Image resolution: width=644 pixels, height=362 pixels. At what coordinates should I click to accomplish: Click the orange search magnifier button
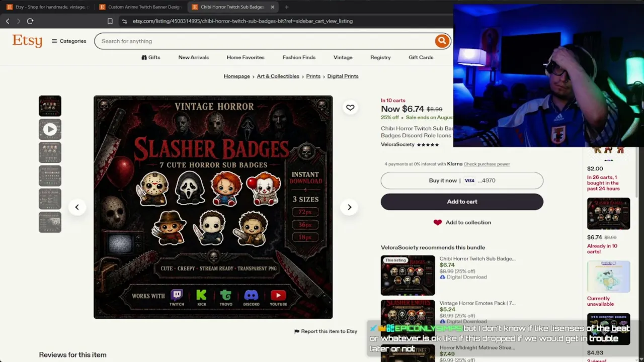tap(442, 41)
